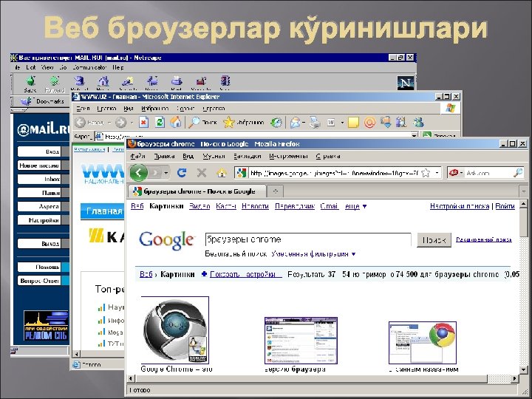This screenshot has width=532, height=399.
Task: Click magnifier in Firefox Ask.com search box
Action: click(x=518, y=173)
